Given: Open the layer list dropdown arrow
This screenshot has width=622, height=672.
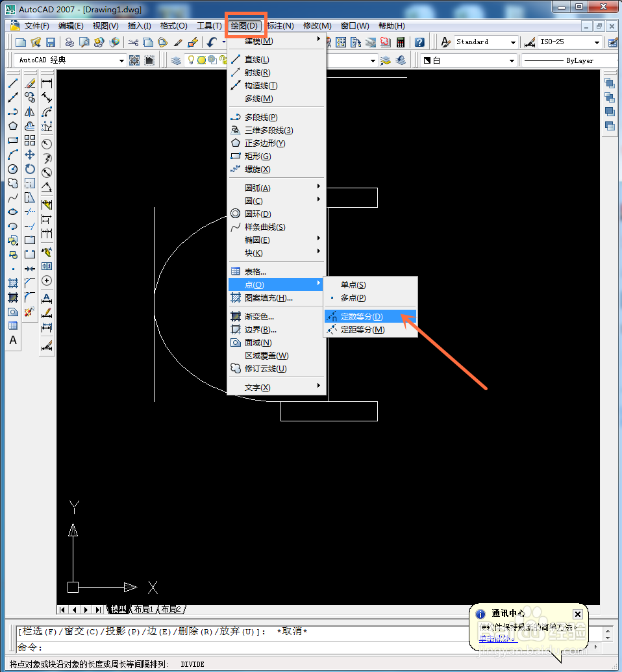Looking at the screenshot, I should click(373, 61).
